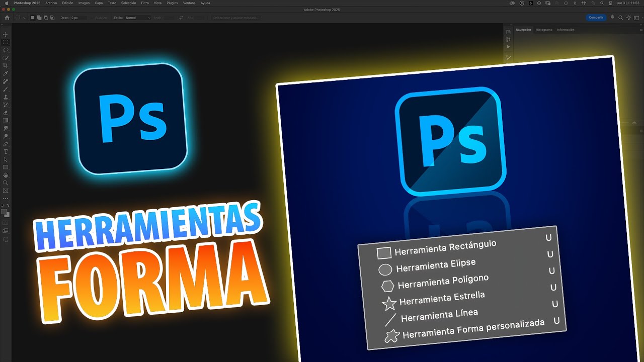This screenshot has height=362, width=644.
Task: Open the Archivo menu
Action: 51,3
